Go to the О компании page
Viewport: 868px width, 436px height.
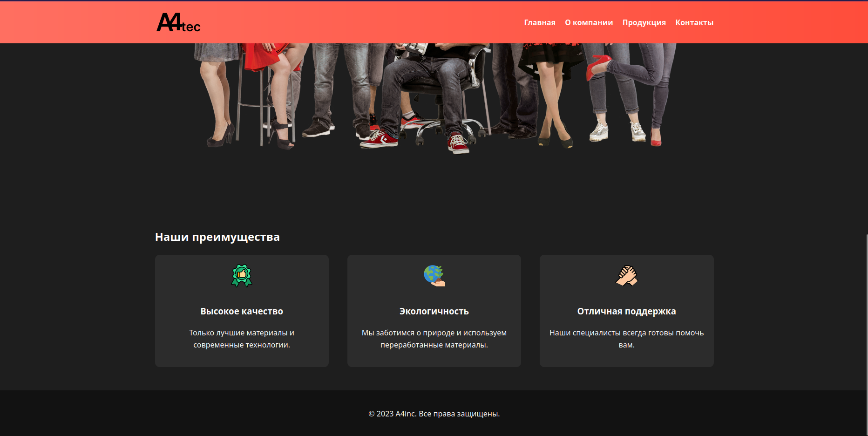click(x=589, y=22)
